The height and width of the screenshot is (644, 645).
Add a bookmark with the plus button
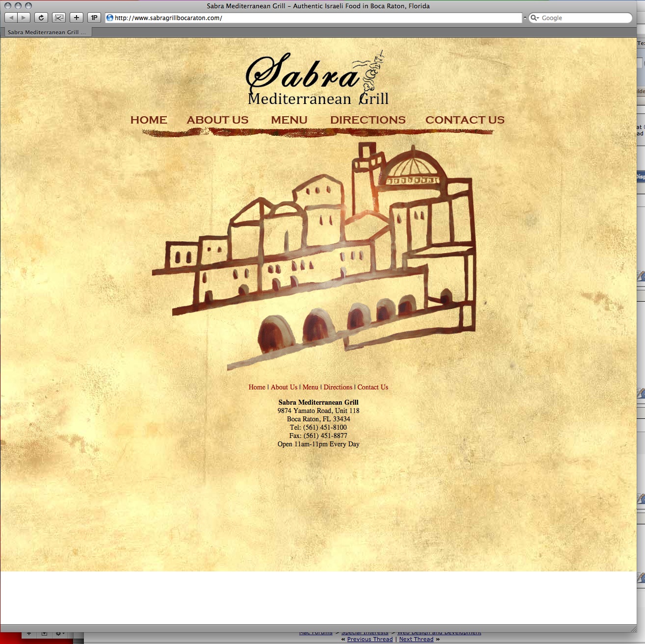76,18
